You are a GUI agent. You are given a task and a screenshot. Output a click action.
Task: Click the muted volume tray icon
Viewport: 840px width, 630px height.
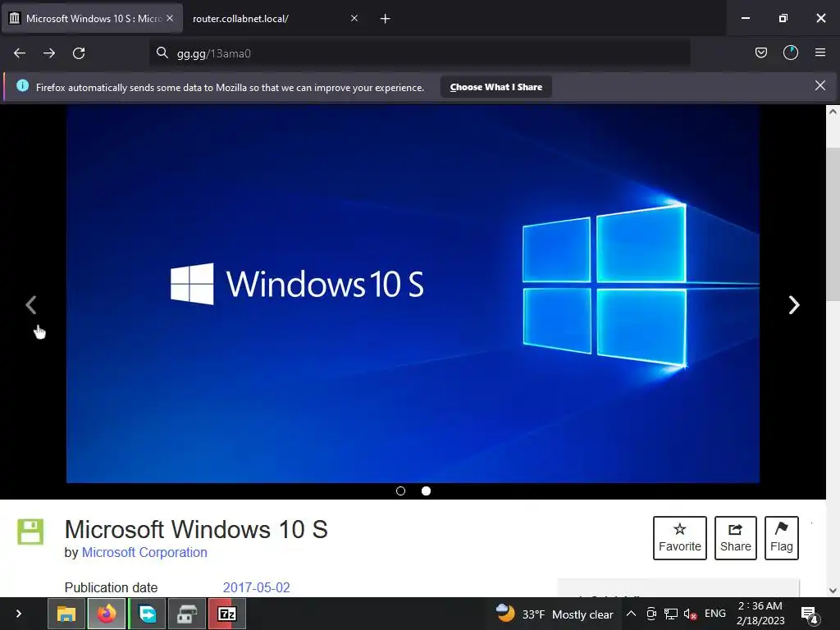690,614
